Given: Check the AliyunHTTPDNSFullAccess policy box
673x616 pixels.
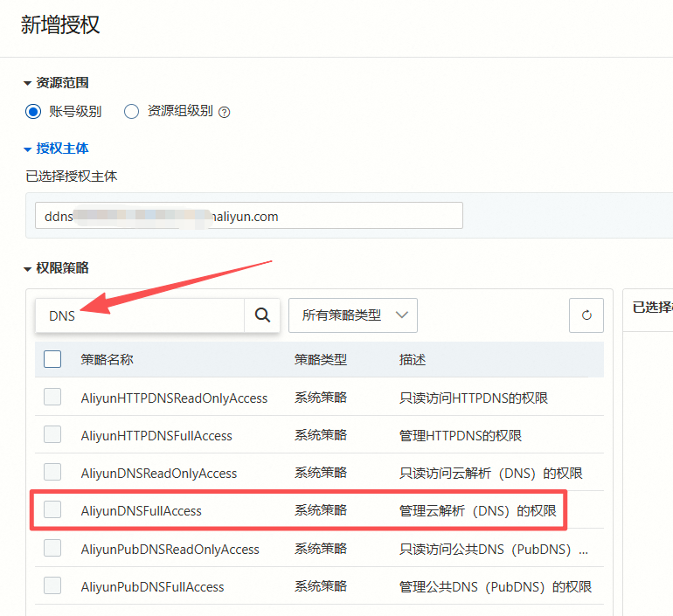Looking at the screenshot, I should click(52, 434).
